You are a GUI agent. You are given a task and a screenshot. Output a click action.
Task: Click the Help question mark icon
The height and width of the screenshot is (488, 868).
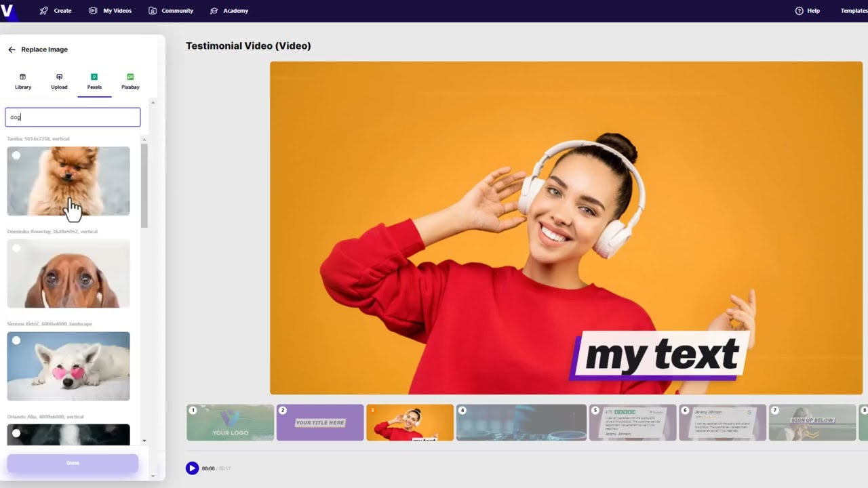[x=799, y=11]
